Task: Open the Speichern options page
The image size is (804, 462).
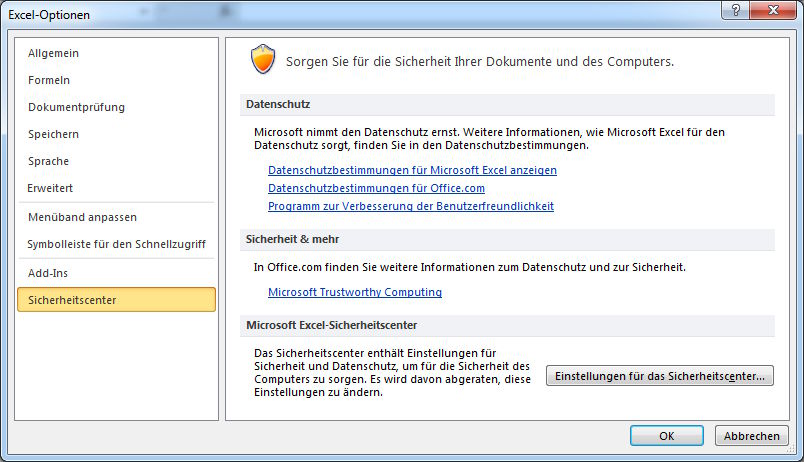Action: [53, 134]
